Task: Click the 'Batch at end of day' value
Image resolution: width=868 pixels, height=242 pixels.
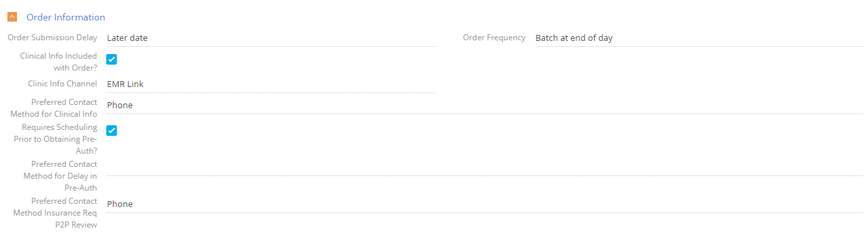Action: [574, 38]
